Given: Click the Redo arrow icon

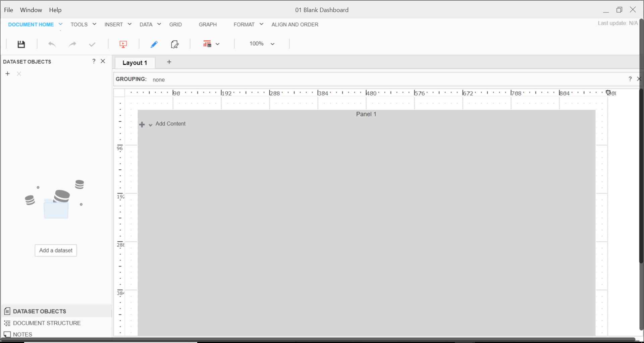Looking at the screenshot, I should (72, 44).
